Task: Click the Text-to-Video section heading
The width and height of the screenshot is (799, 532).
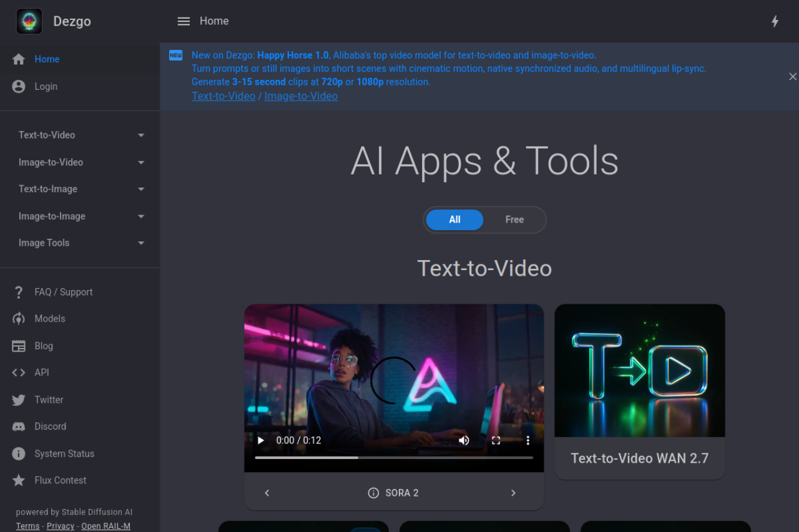Action: click(x=484, y=268)
